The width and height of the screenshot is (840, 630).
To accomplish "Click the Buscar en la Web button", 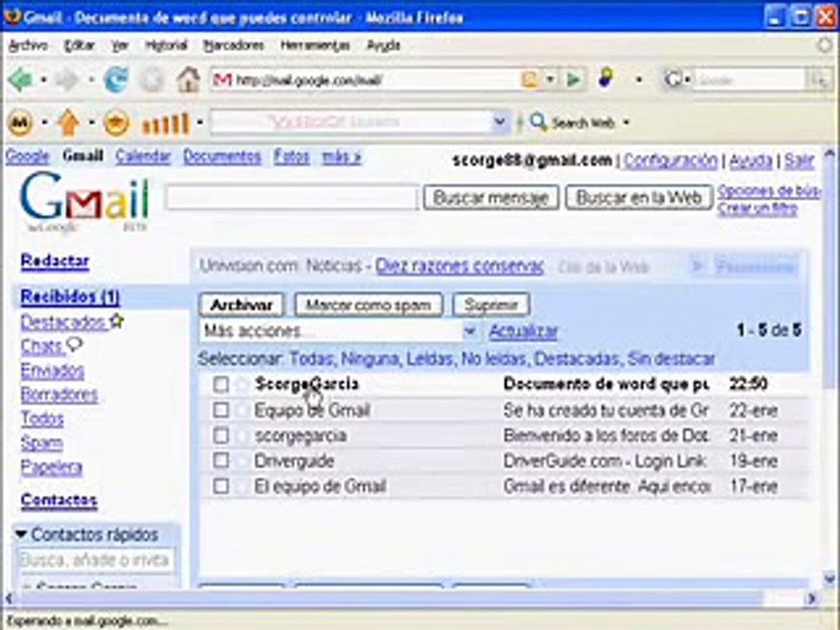I will click(x=639, y=197).
